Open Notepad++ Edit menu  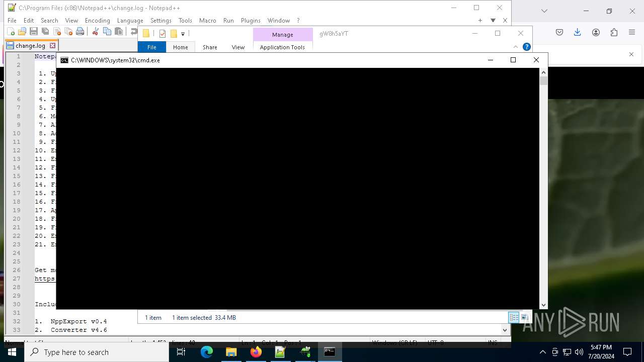coord(29,21)
